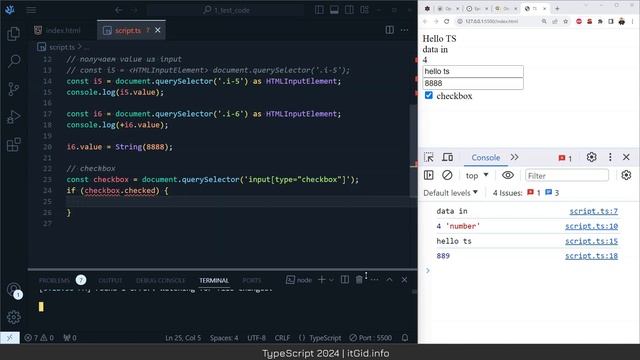
Task: Open a new browser tab with plus
Action: pos(557,8)
